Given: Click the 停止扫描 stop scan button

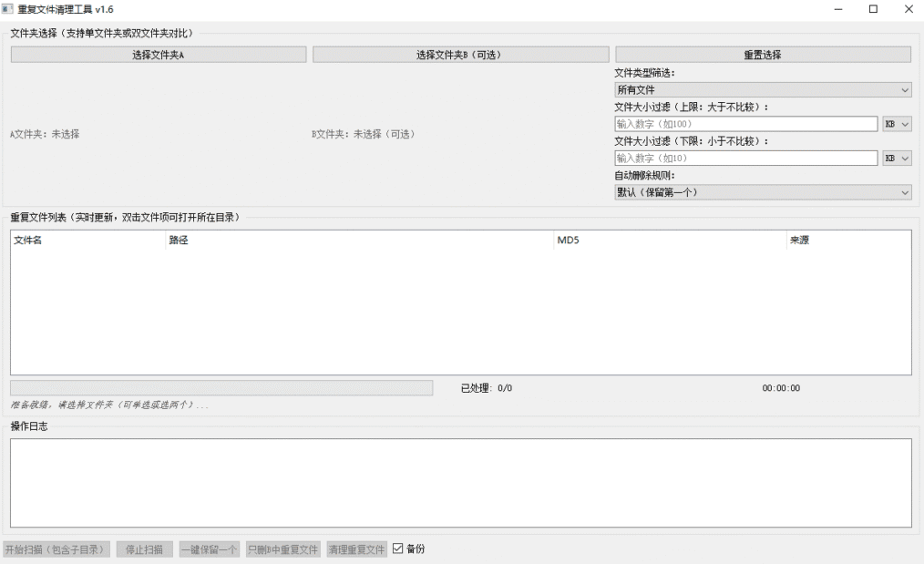Looking at the screenshot, I should click(x=143, y=549).
